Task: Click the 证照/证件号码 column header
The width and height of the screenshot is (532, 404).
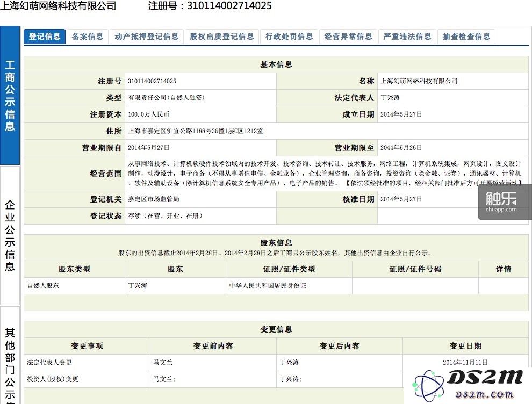Action: pyautogui.click(x=415, y=269)
